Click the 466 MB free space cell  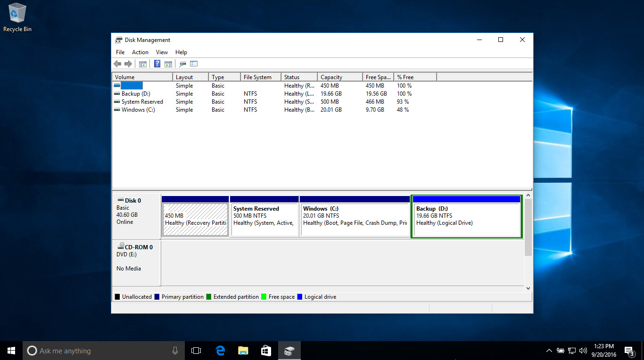pos(375,102)
